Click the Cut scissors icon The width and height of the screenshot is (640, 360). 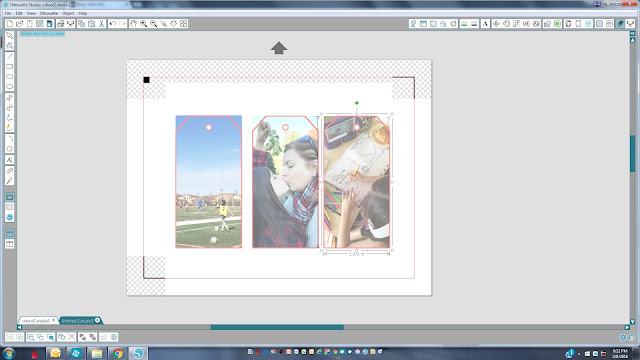click(x=102, y=24)
